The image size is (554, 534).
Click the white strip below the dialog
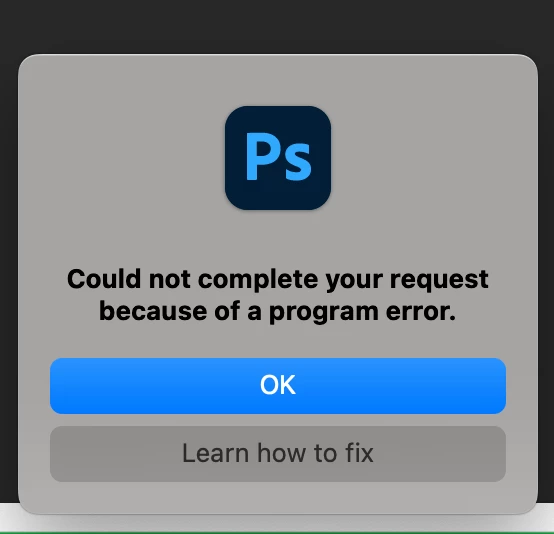(x=277, y=523)
